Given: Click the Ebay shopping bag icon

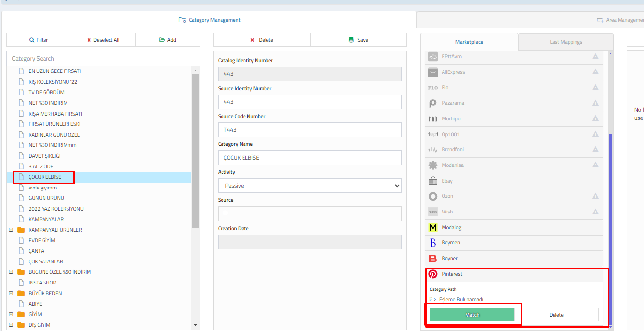Looking at the screenshot, I should [x=433, y=181].
